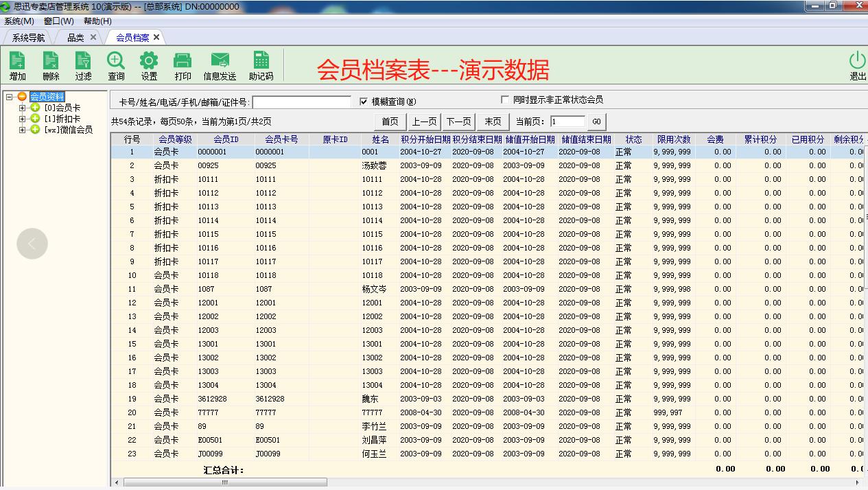Open the 设置 (Settings) gear icon
The width and height of the screenshot is (868, 490).
pos(148,65)
